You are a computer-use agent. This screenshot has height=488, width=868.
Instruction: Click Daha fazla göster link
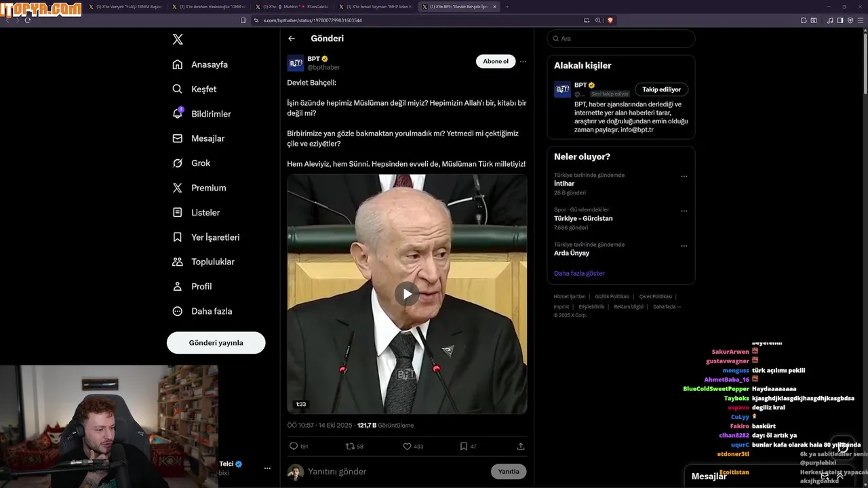tap(579, 273)
